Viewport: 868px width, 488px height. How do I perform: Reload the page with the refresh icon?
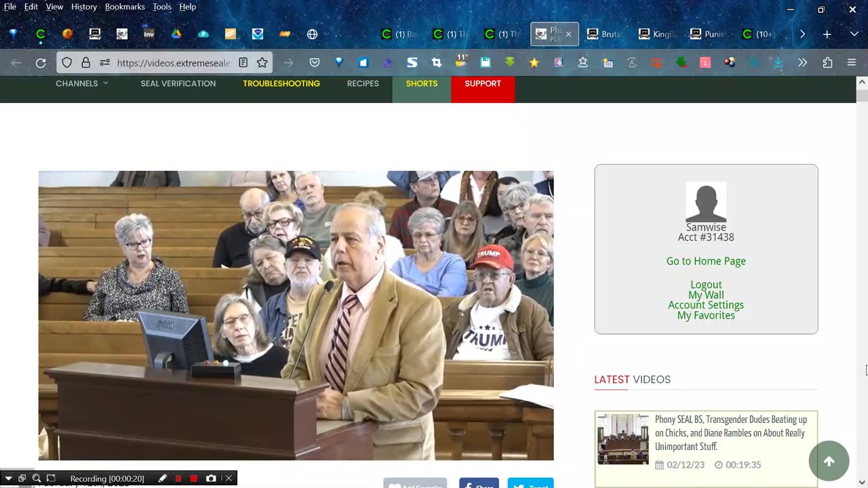[41, 62]
